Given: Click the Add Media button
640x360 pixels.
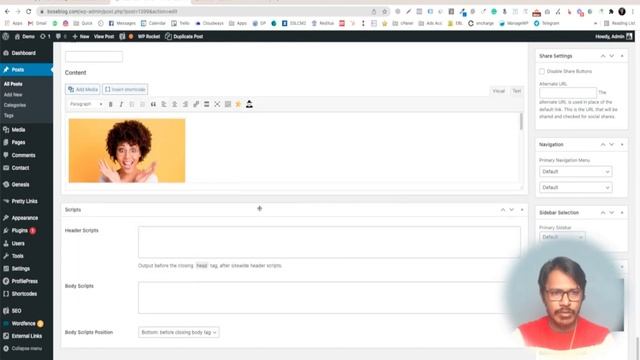Looking at the screenshot, I should [82, 89].
